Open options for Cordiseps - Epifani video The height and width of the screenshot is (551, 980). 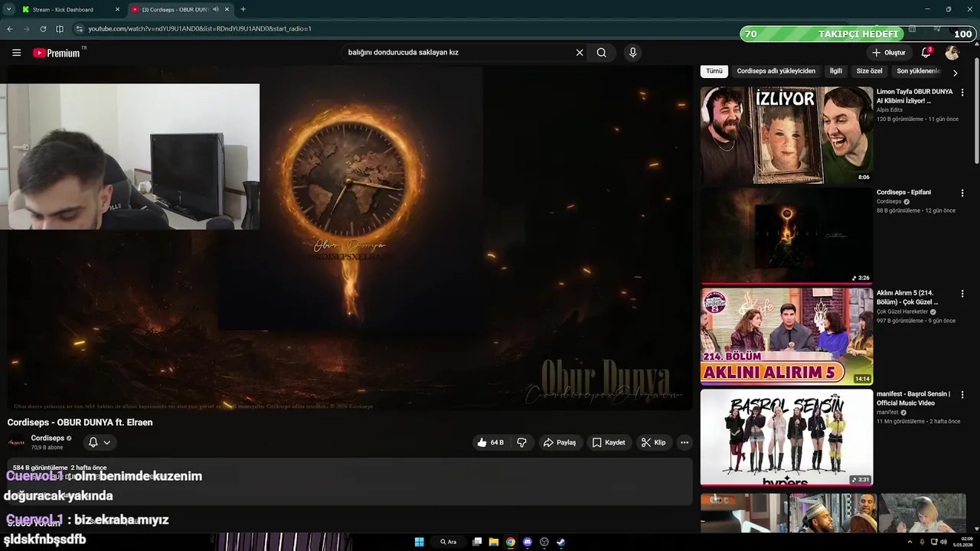(962, 194)
